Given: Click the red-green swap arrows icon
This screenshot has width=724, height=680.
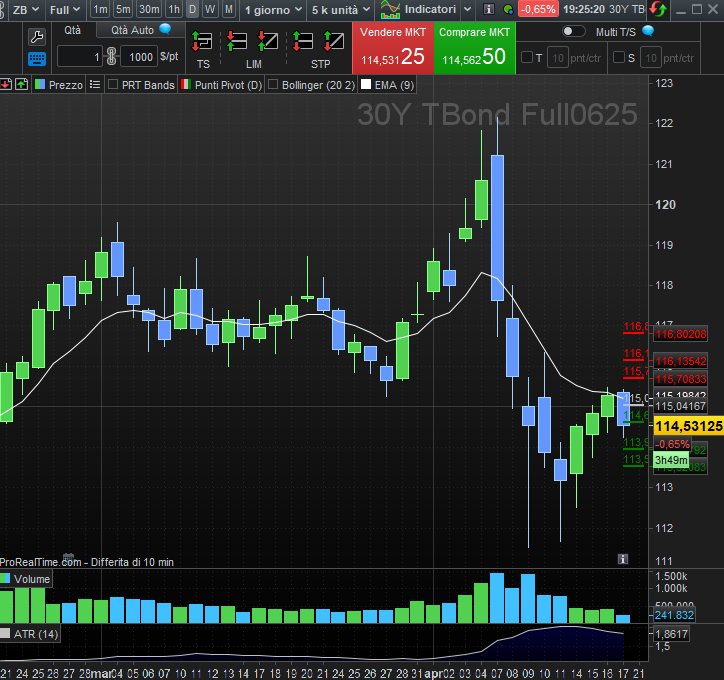Looking at the screenshot, I should click(658, 9).
